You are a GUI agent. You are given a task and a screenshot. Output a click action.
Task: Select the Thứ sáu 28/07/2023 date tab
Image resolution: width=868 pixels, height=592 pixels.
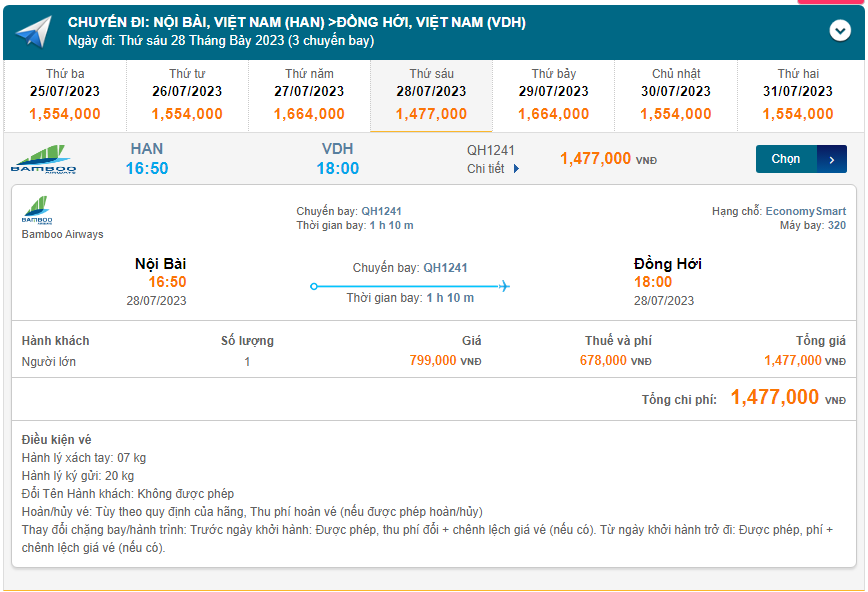coord(431,95)
